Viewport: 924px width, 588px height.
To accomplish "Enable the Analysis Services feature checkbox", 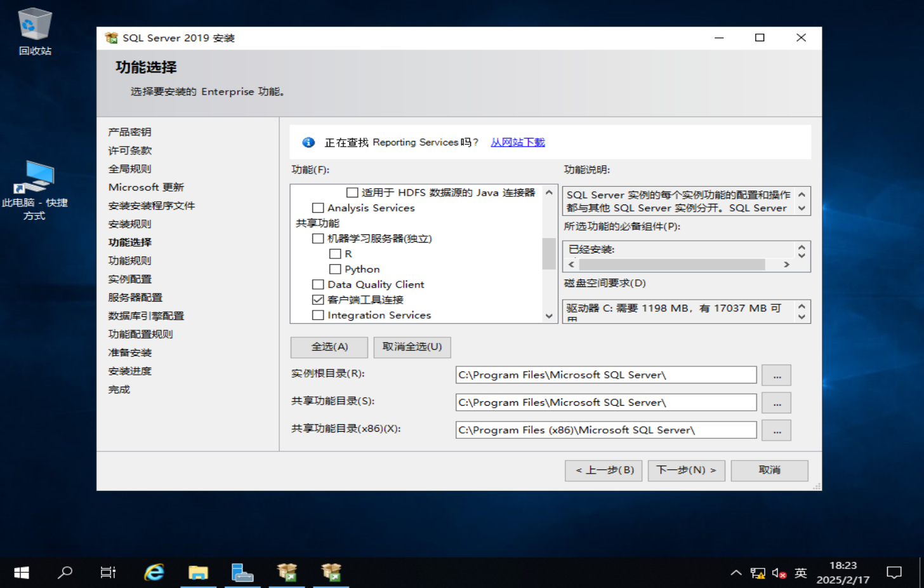I will 318,208.
